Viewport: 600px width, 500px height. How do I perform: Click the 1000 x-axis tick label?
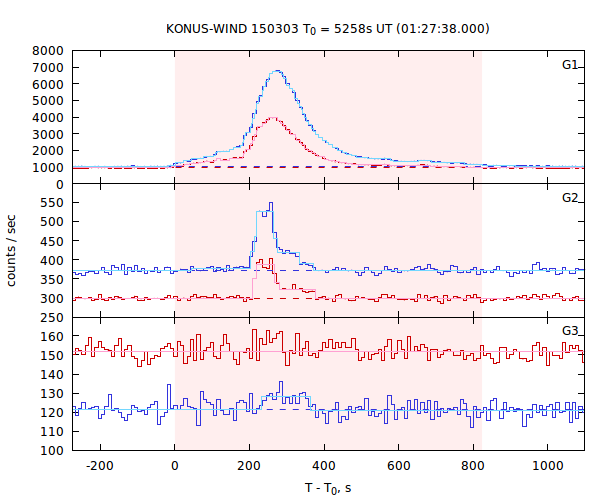(x=548, y=466)
